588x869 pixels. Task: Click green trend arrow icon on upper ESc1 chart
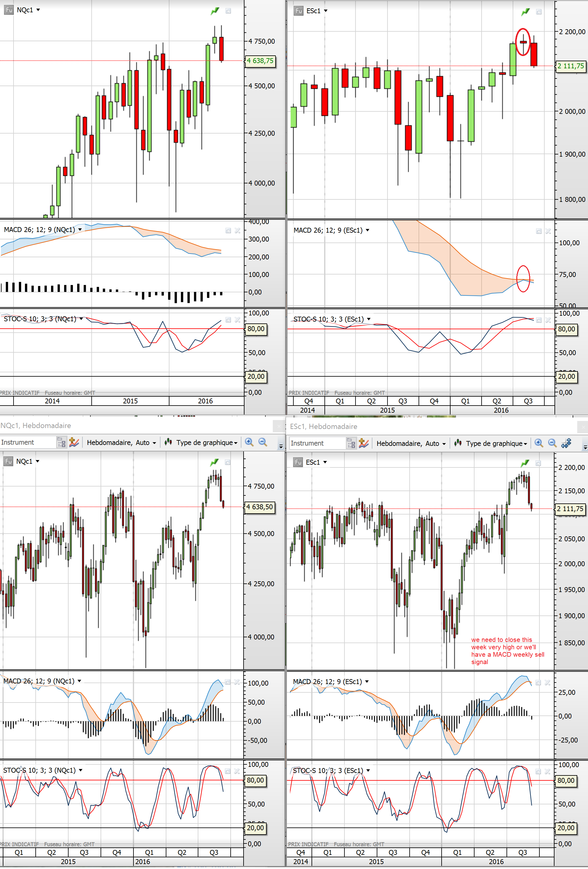526,12
